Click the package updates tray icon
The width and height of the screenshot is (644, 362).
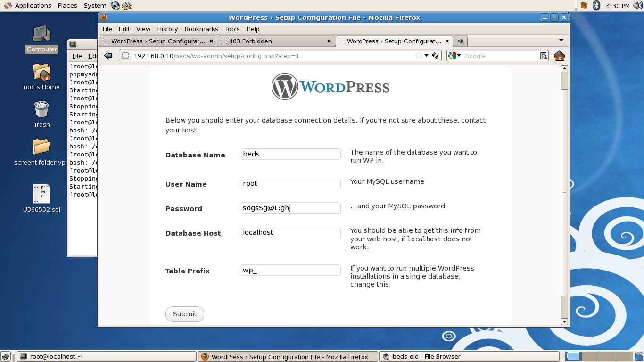pyautogui.click(x=584, y=6)
